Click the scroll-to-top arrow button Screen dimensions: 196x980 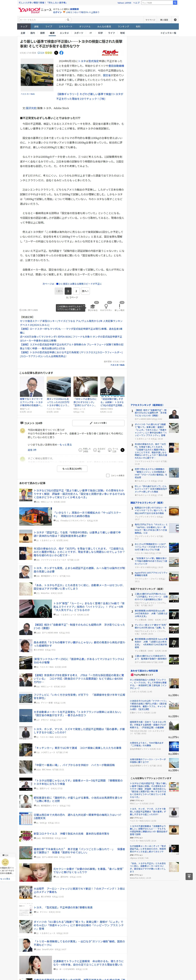[x=189, y=876]
